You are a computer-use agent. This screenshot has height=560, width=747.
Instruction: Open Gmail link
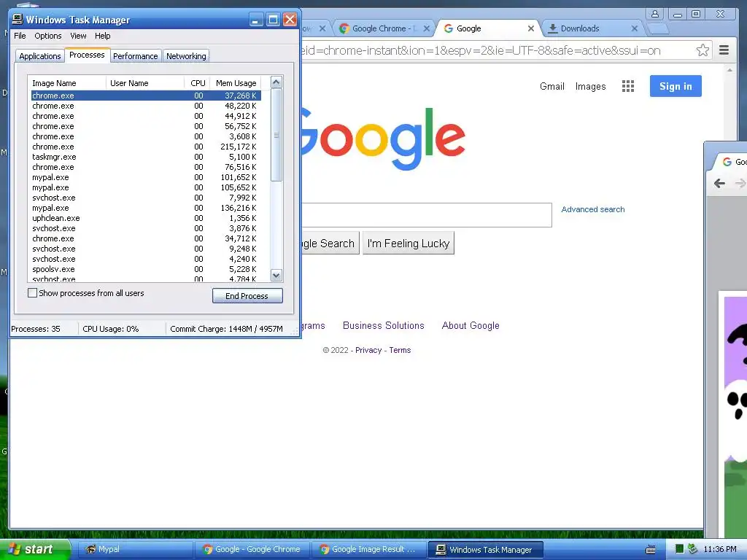(552, 86)
